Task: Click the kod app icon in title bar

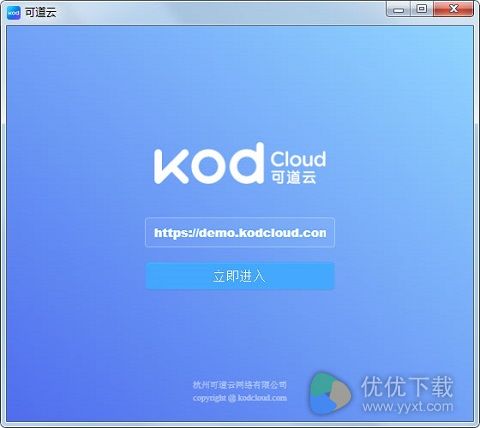Action: [14, 13]
